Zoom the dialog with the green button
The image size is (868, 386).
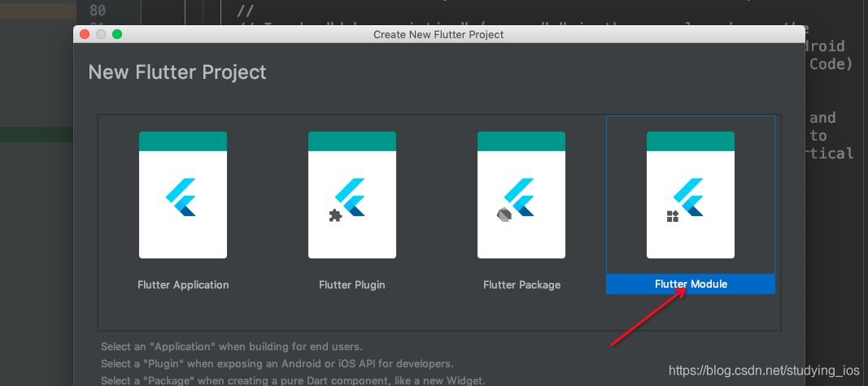(x=117, y=34)
